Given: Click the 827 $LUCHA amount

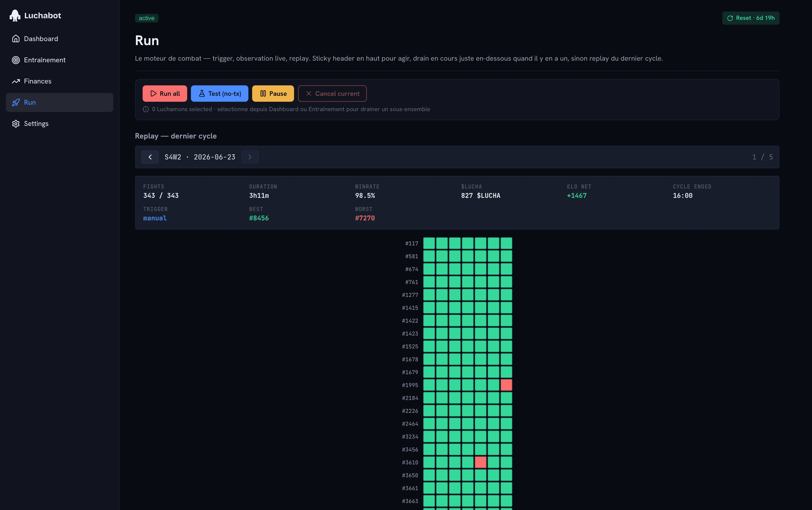Looking at the screenshot, I should [x=481, y=195].
